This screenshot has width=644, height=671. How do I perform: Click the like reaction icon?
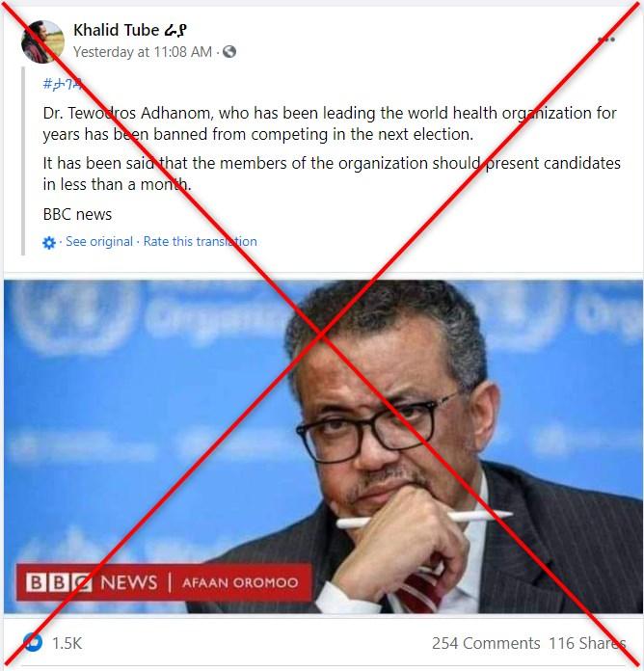point(33,642)
